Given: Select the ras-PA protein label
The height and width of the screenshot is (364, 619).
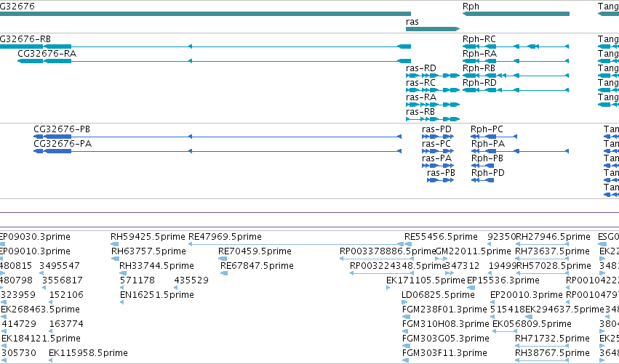Looking at the screenshot, I should (436, 158).
